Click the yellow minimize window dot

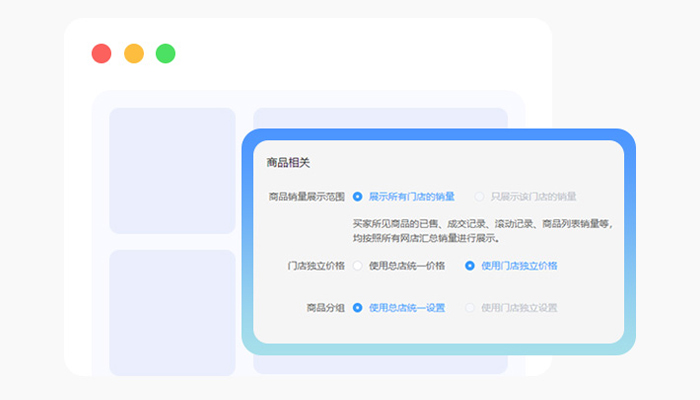(x=133, y=54)
